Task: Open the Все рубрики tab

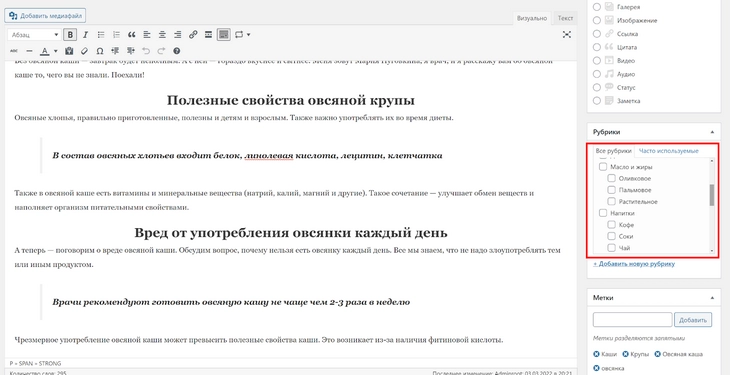Action: point(614,151)
